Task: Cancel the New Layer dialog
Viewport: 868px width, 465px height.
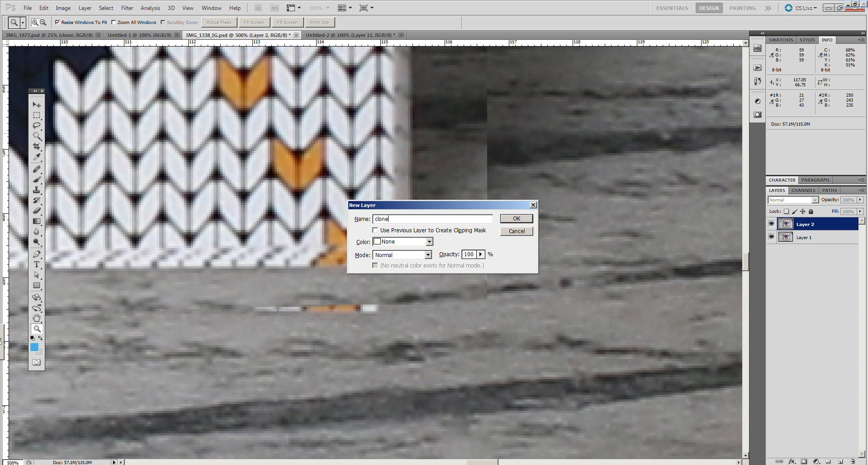Action: click(x=517, y=231)
